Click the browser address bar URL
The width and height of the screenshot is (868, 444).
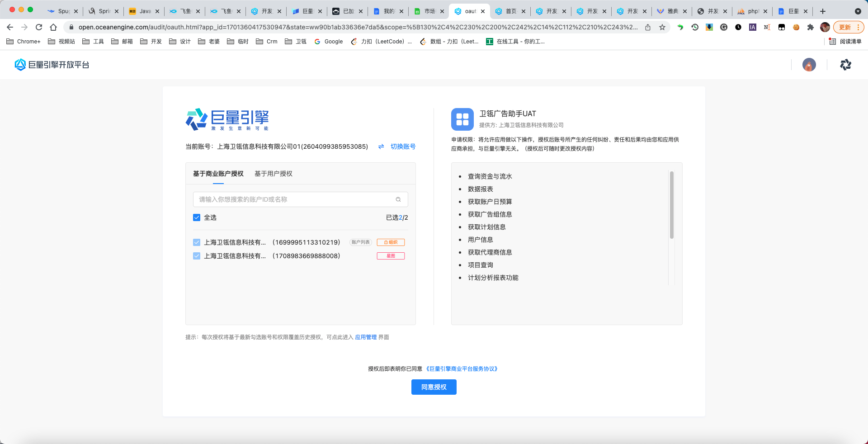pyautogui.click(x=358, y=27)
